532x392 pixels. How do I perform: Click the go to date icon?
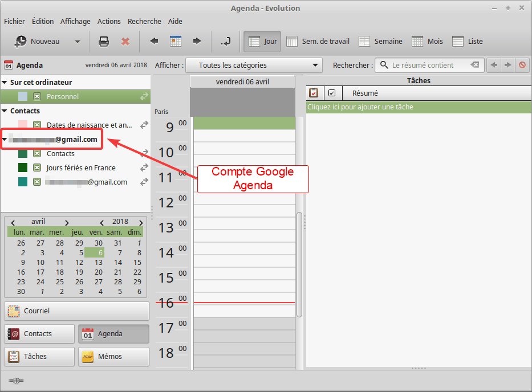click(x=226, y=42)
